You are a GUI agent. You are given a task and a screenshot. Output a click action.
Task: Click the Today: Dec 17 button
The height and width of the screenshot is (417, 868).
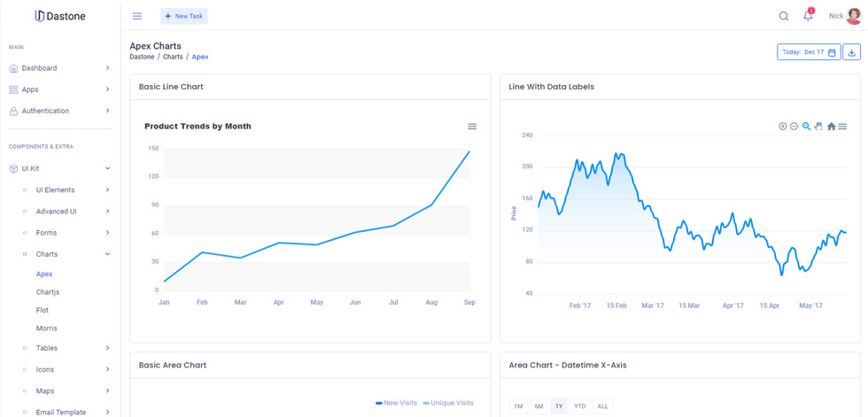point(810,52)
